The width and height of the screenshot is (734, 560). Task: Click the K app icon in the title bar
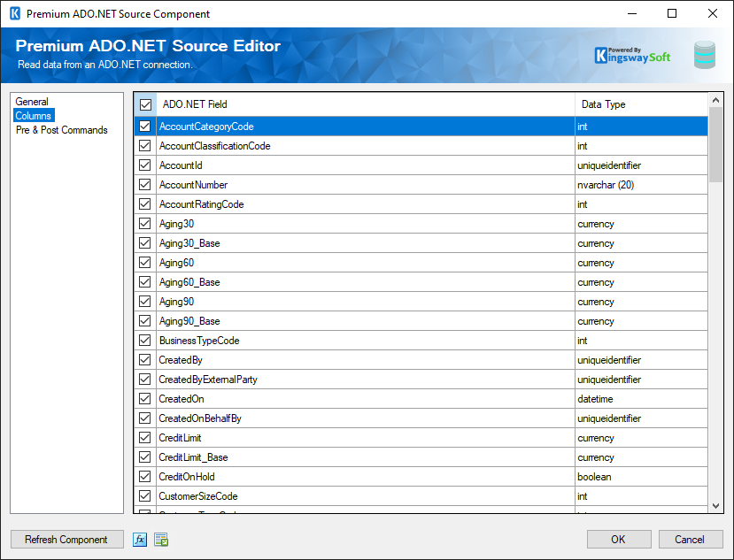[15, 13]
